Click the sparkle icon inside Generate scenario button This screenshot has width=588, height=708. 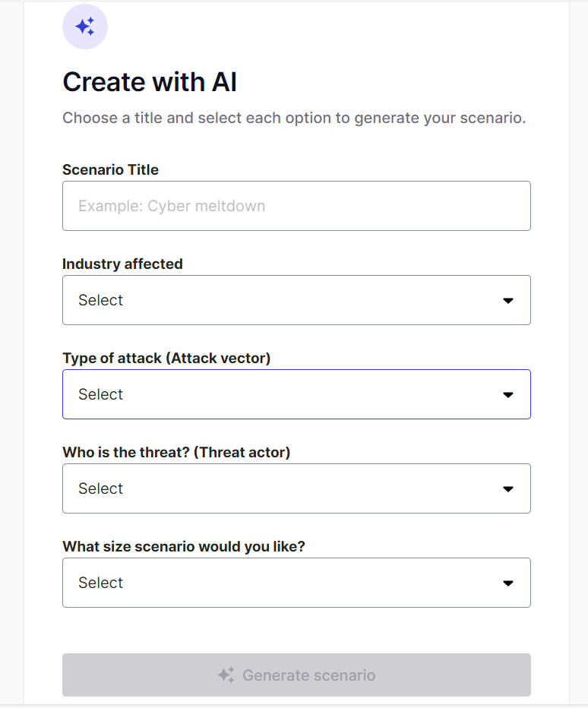(x=226, y=675)
